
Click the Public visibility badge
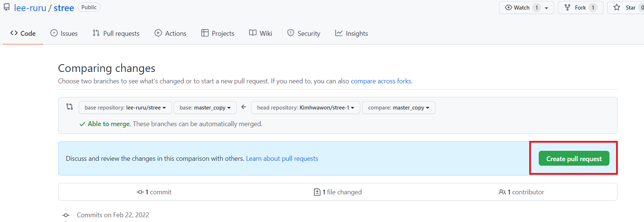click(89, 7)
